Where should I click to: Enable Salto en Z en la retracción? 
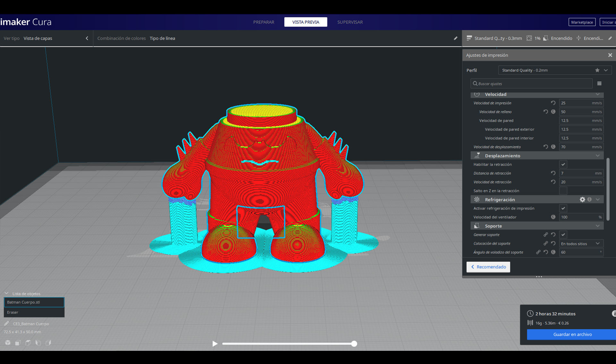563,191
